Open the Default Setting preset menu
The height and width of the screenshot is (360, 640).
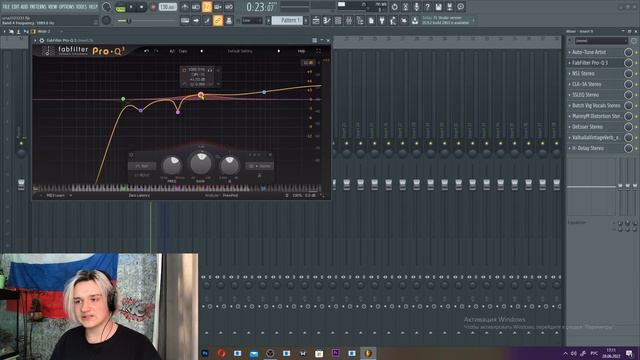tap(240, 51)
